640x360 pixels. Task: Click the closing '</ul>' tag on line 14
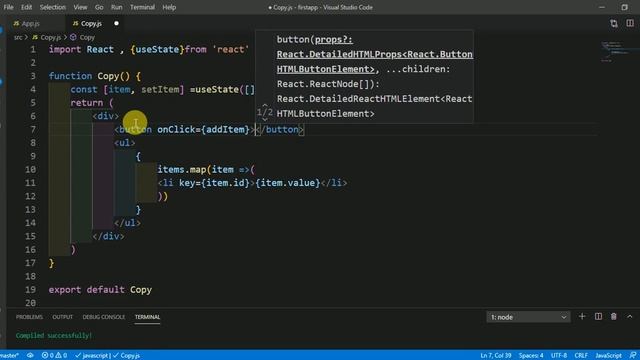click(127, 223)
